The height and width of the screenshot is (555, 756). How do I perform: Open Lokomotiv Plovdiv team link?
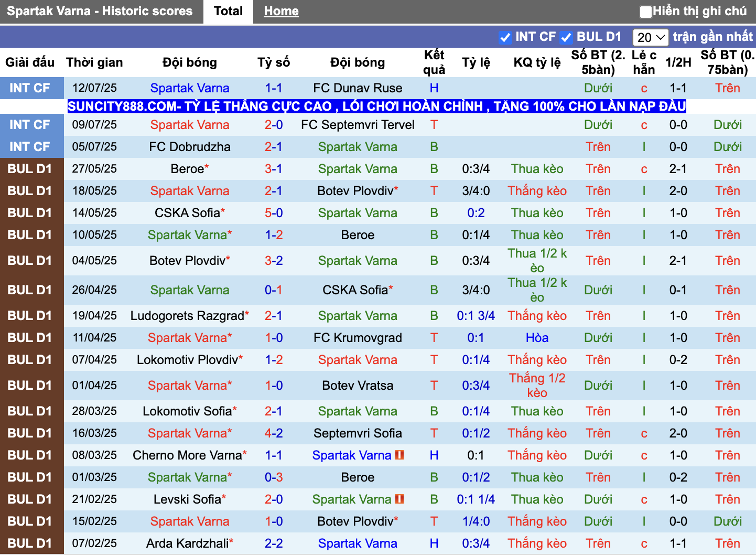pyautogui.click(x=187, y=360)
